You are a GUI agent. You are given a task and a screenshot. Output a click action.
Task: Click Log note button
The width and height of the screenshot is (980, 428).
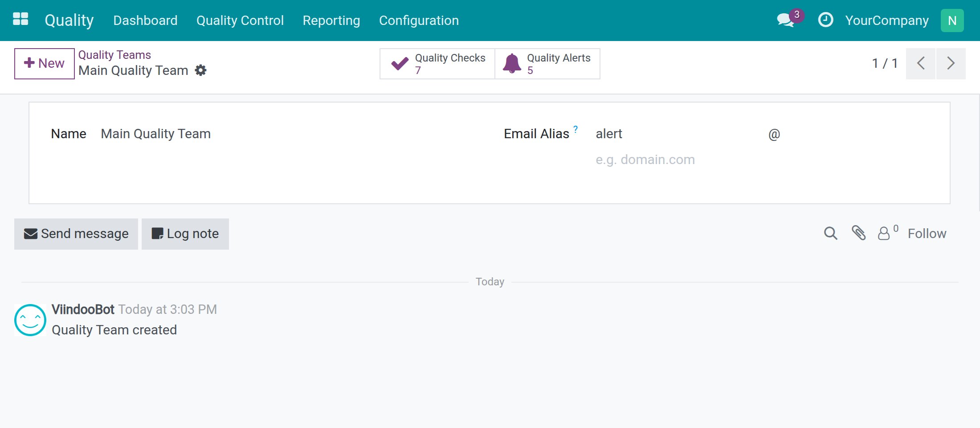pos(185,234)
